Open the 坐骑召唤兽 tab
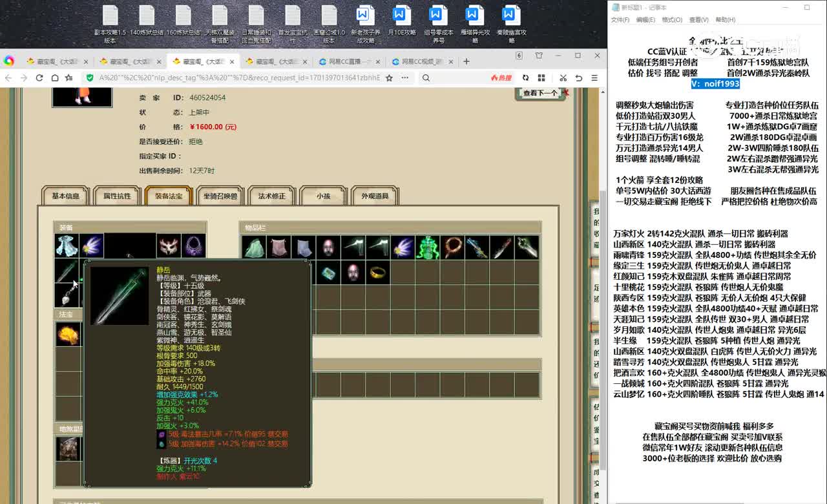The width and height of the screenshot is (827, 504). 220,196
